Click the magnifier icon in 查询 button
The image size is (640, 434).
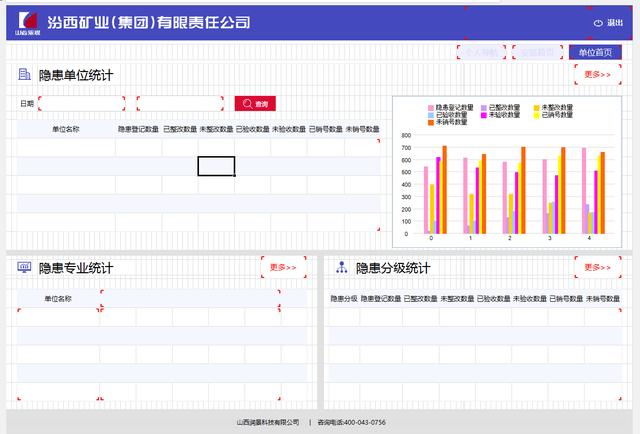pyautogui.click(x=247, y=104)
